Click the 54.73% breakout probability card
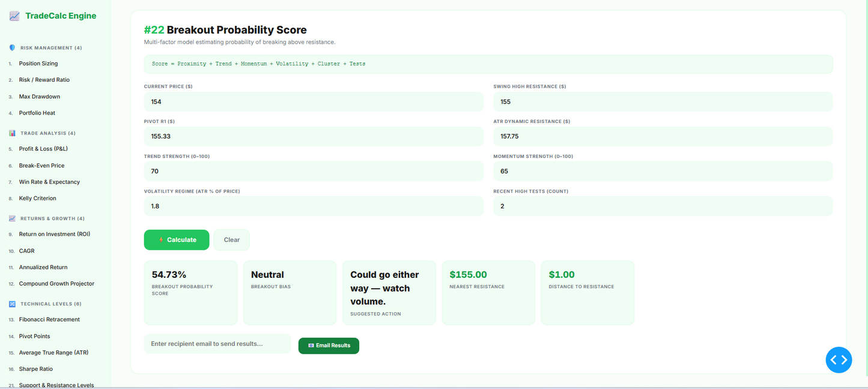This screenshot has width=868, height=389. click(191, 293)
